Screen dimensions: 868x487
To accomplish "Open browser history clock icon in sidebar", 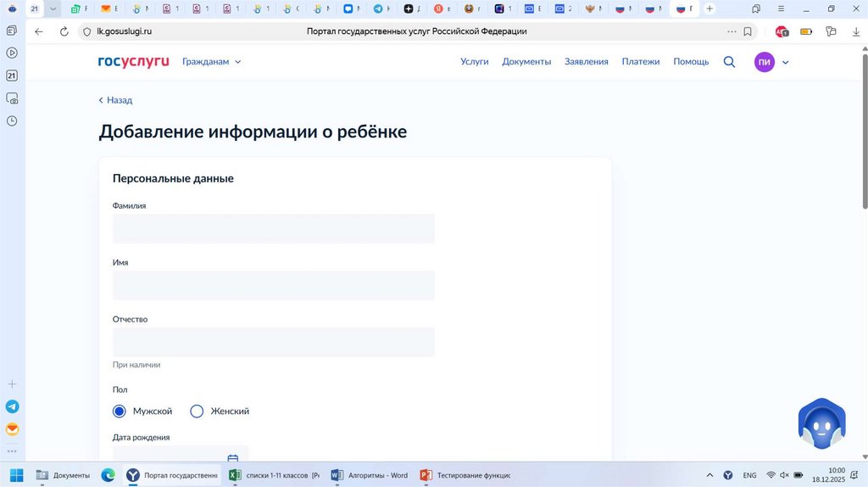I will 12,120.
